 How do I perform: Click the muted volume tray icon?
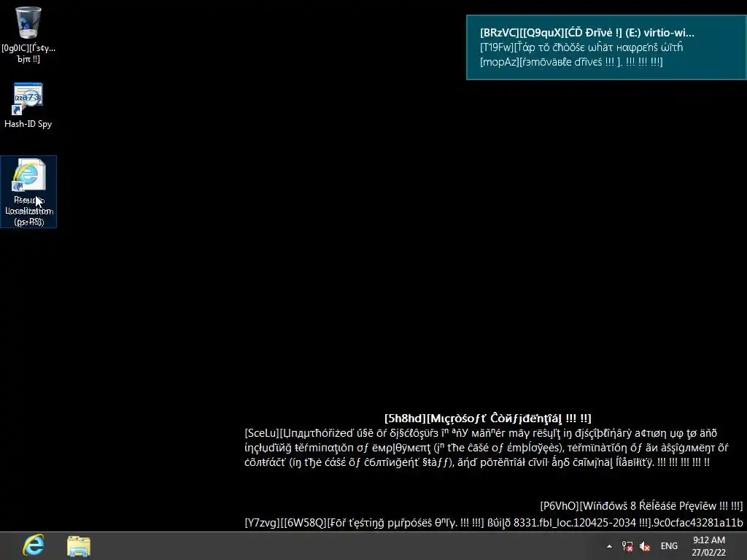click(645, 546)
